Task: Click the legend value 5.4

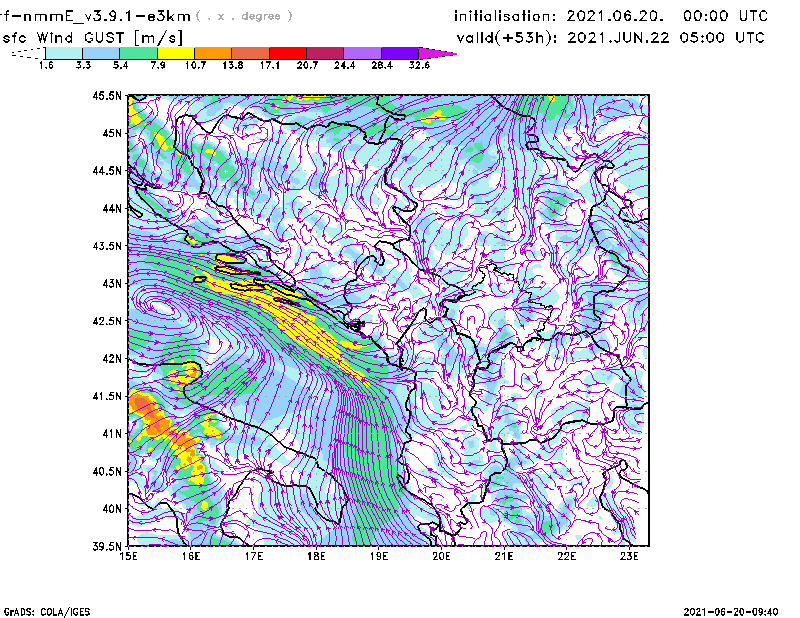Action: (x=120, y=65)
